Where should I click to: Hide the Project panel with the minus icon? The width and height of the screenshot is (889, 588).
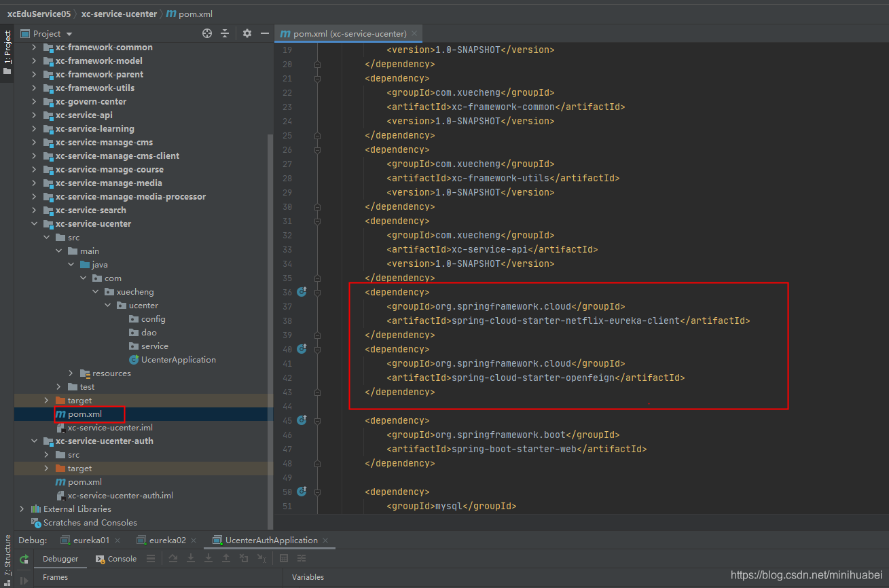265,33
